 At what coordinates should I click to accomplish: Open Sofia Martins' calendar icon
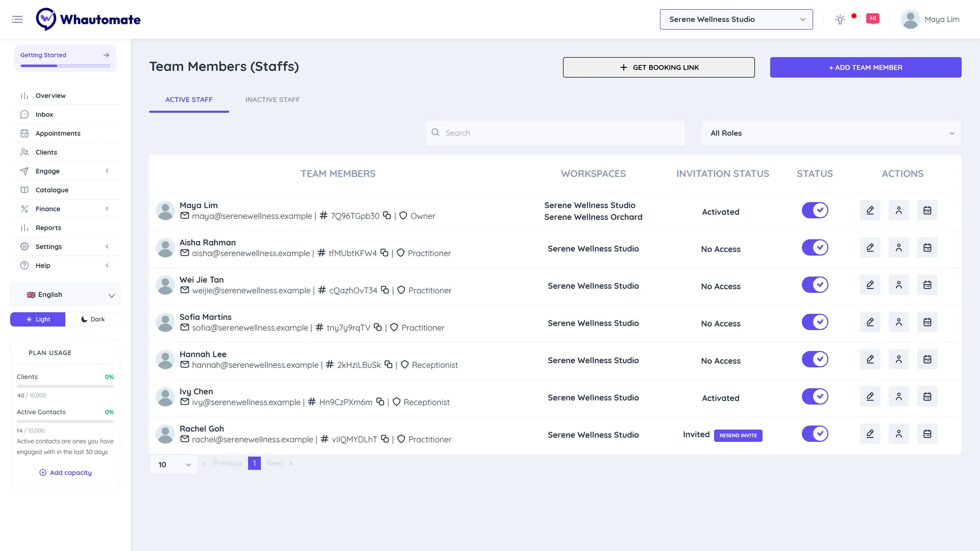[927, 322]
